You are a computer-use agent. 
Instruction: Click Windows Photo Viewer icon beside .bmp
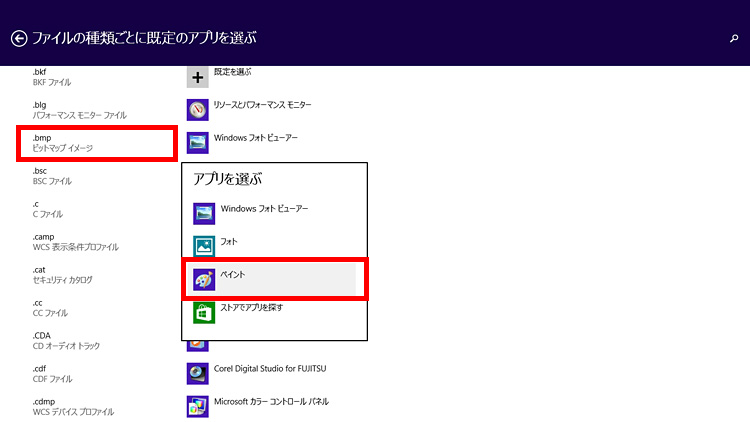pos(198,142)
